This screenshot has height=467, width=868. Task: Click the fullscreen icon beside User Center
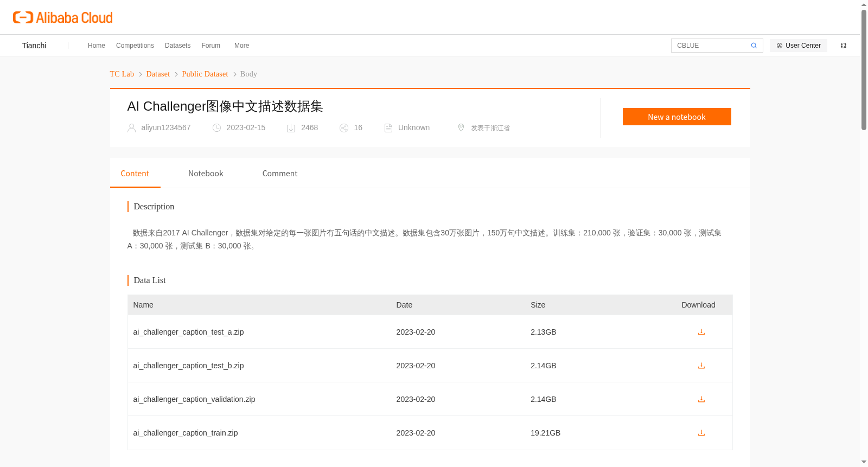coord(844,46)
